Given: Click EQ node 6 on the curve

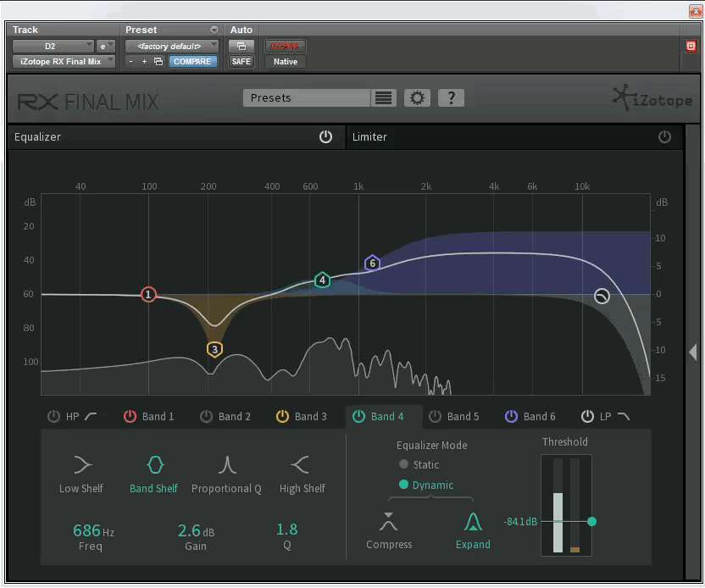Looking at the screenshot, I should coord(372,263).
